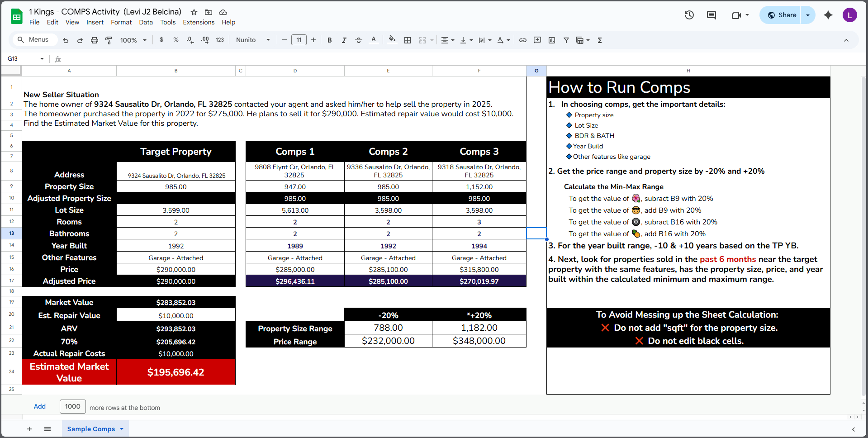The width and height of the screenshot is (868, 438).
Task: Activate the Paint format roller icon
Action: coord(109,40)
